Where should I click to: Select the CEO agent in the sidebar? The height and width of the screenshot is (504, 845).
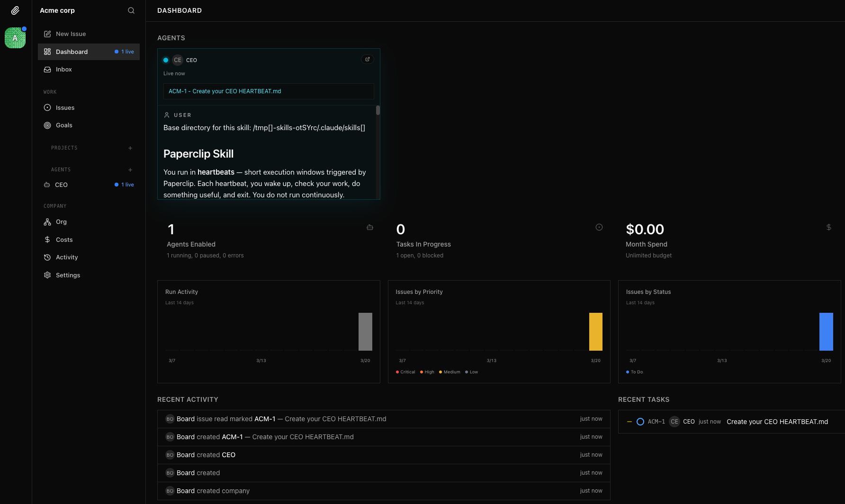tap(61, 185)
